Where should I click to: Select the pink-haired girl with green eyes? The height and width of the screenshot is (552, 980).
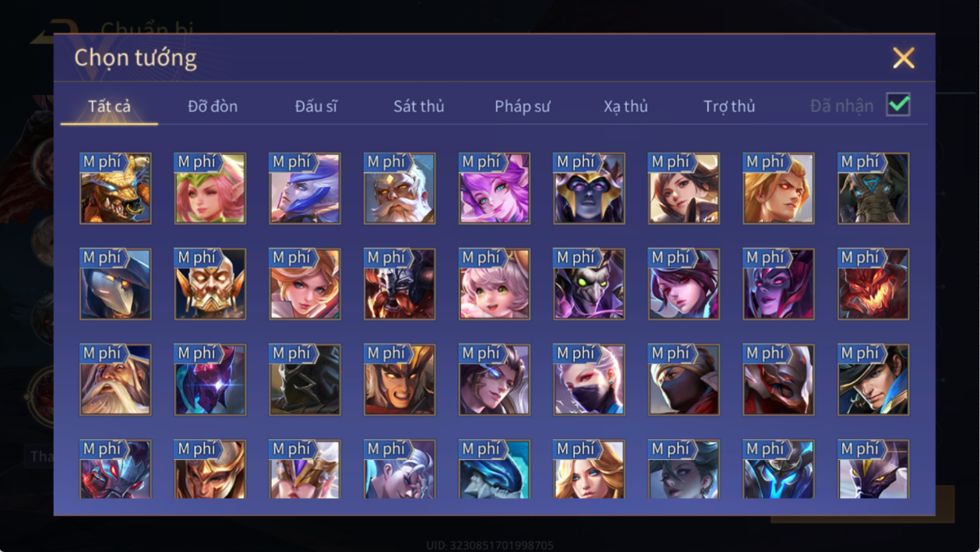[495, 285]
